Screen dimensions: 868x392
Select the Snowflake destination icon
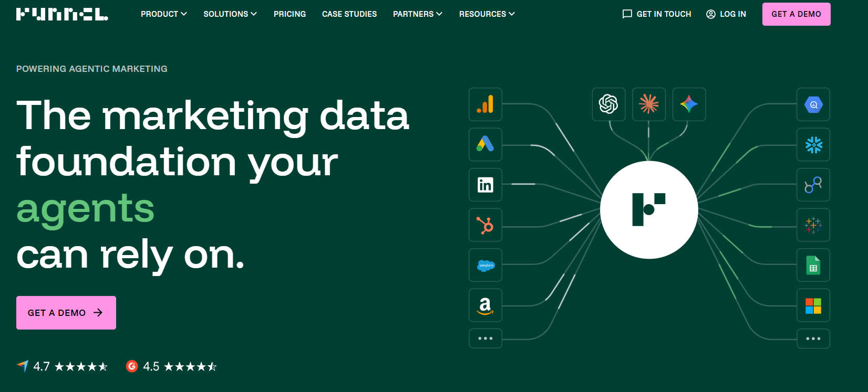tap(813, 144)
